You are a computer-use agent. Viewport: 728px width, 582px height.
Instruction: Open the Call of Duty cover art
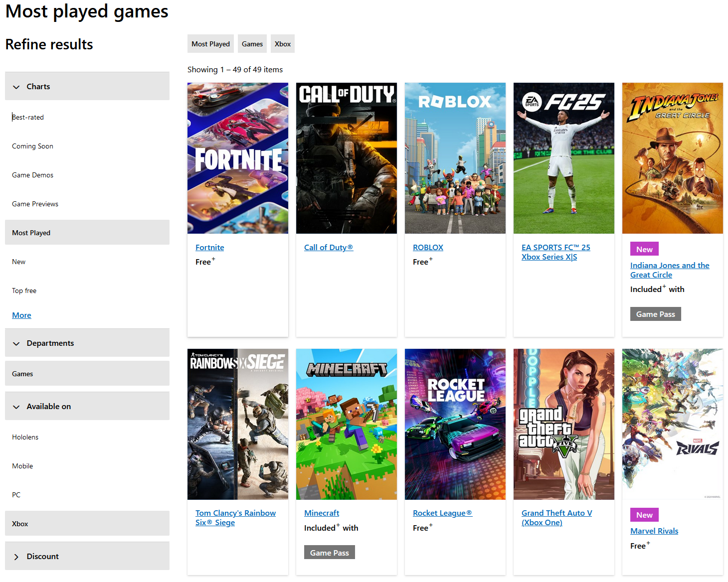point(347,158)
